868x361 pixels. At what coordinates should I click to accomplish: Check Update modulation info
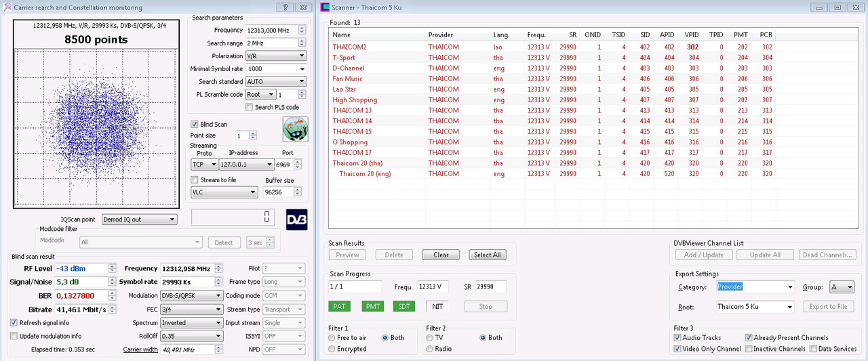pyautogui.click(x=14, y=336)
